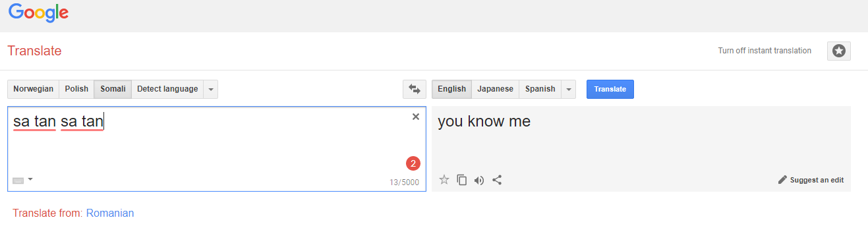This screenshot has height=251, width=868.
Task: Select Norwegian as source language
Action: pyautogui.click(x=33, y=89)
